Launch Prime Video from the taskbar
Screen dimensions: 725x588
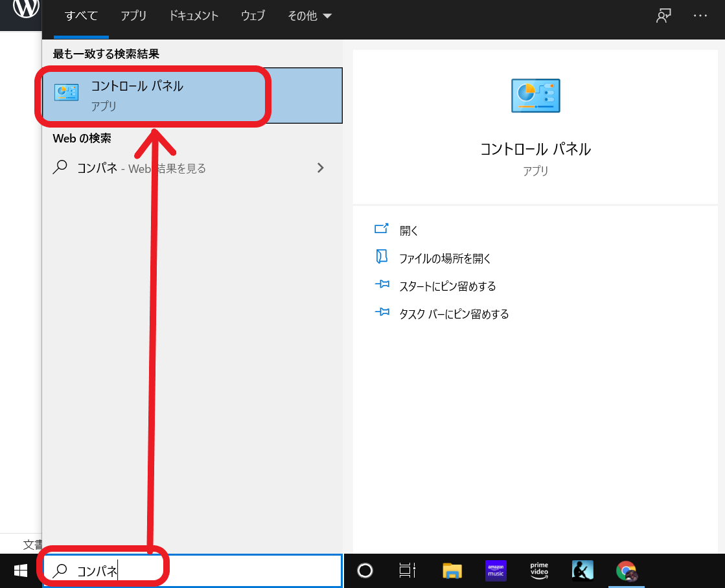539,571
